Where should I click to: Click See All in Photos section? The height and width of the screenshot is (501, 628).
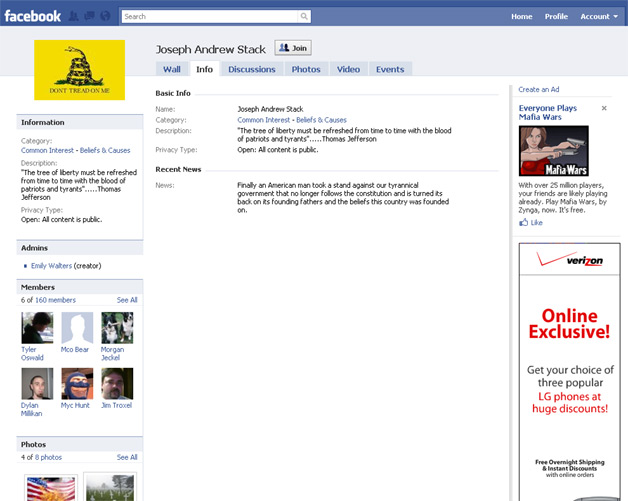[x=127, y=457]
